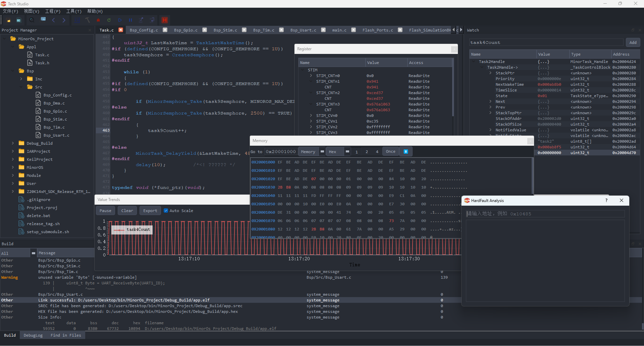Select 1-byte width in Memory panel
Image resolution: width=644 pixels, height=346 pixels.
point(357,152)
